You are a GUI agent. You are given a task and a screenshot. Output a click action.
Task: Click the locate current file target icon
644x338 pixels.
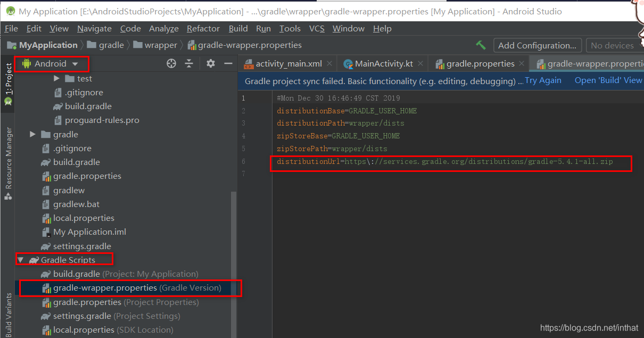pyautogui.click(x=171, y=63)
